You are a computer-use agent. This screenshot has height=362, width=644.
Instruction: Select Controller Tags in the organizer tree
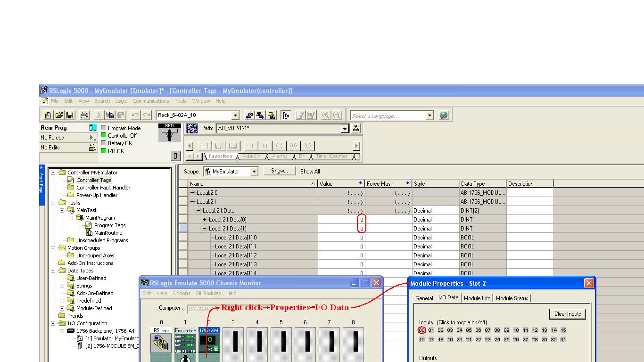(94, 180)
